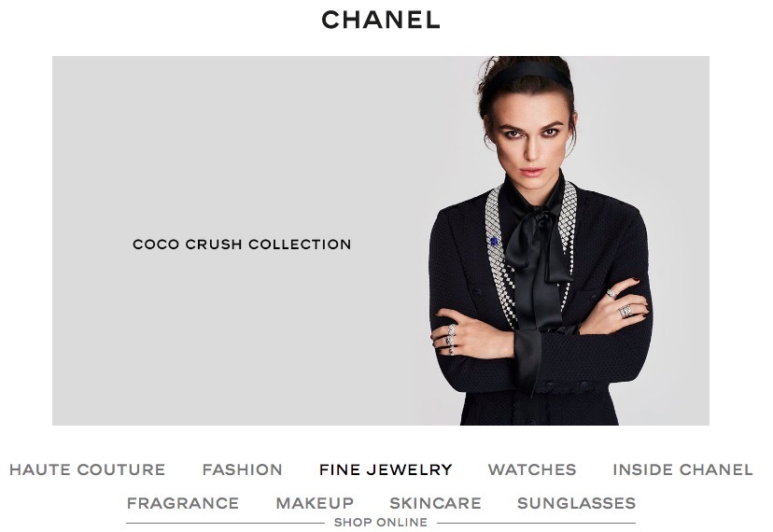Visit the Inside Chanel page
This screenshot has width=773, height=532.
(682, 469)
